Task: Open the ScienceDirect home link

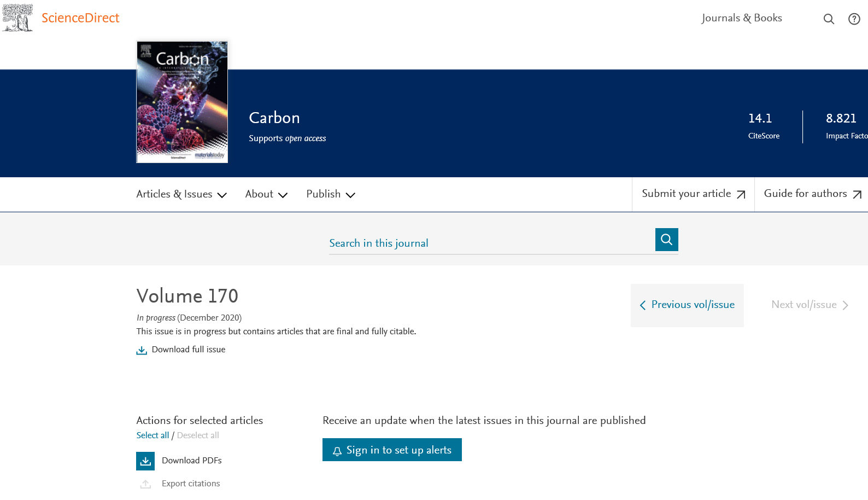Action: click(x=80, y=18)
